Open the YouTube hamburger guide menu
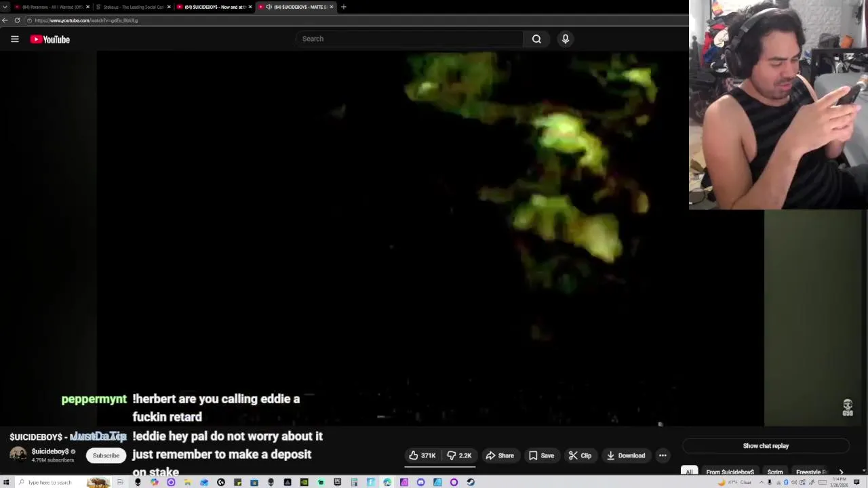Screen dimensions: 868x488 tap(14, 39)
